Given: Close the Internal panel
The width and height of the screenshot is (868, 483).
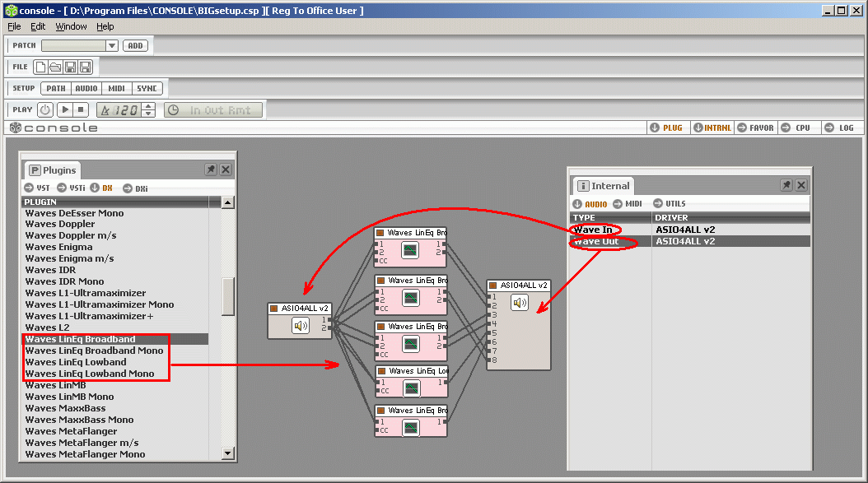Looking at the screenshot, I should [x=801, y=185].
